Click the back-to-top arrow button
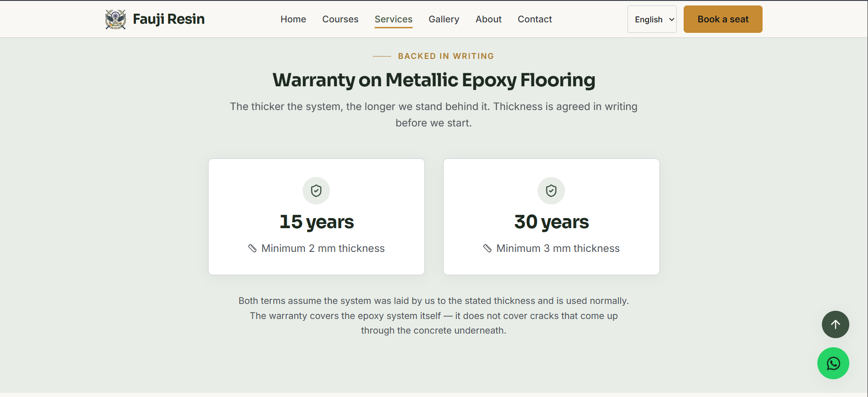 (x=835, y=324)
